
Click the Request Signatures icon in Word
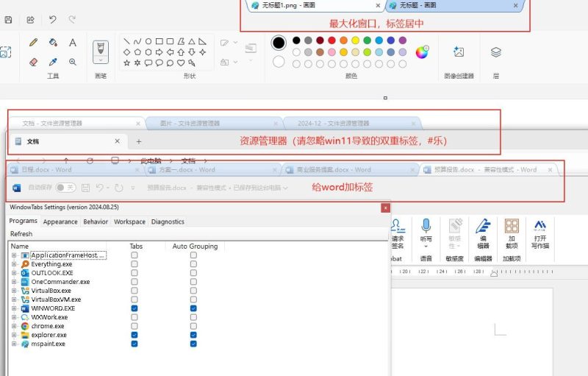[398, 225]
